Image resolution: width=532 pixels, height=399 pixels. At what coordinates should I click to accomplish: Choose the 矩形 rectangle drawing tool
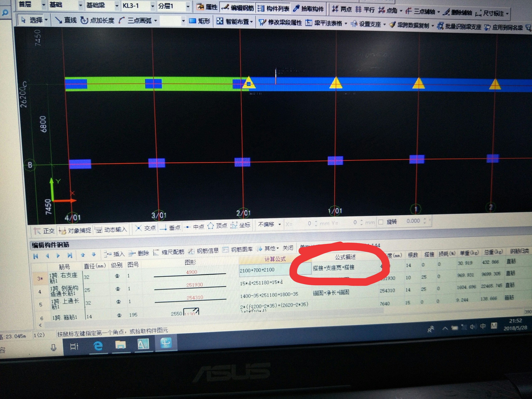(200, 21)
